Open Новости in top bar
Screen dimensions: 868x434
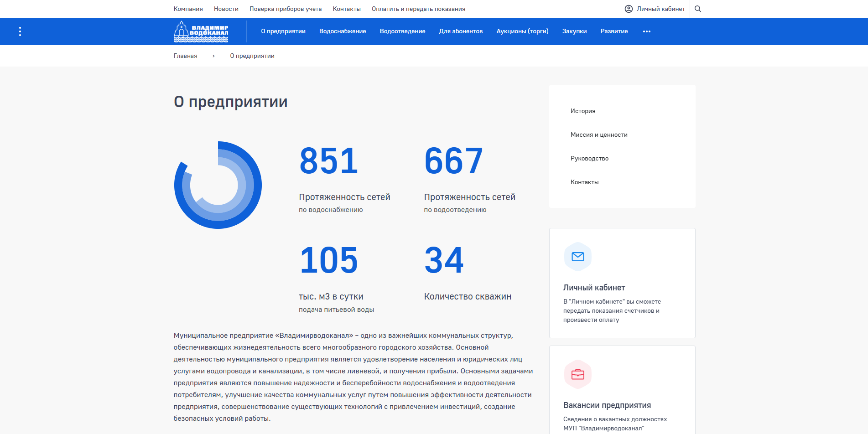point(226,9)
